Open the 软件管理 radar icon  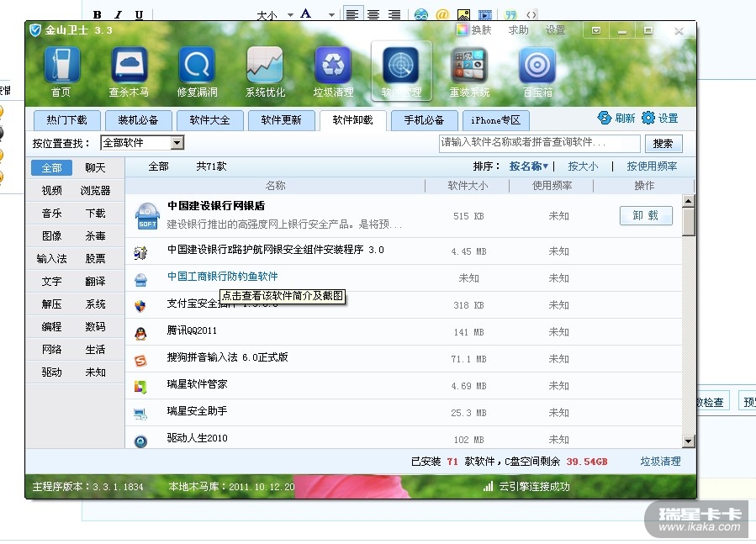coord(400,65)
